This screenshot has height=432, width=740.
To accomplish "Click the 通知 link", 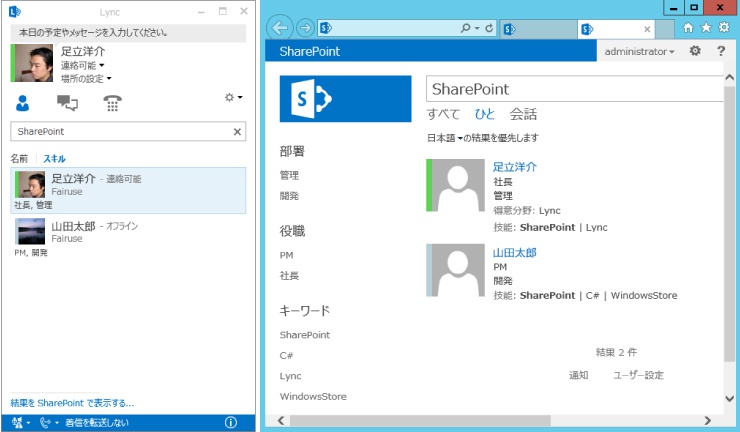I will click(579, 375).
